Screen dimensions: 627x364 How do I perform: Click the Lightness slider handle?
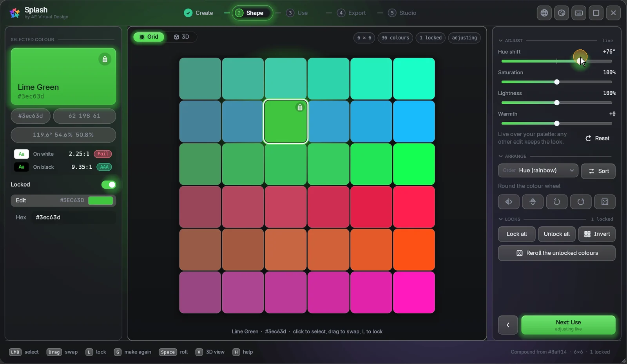557,103
